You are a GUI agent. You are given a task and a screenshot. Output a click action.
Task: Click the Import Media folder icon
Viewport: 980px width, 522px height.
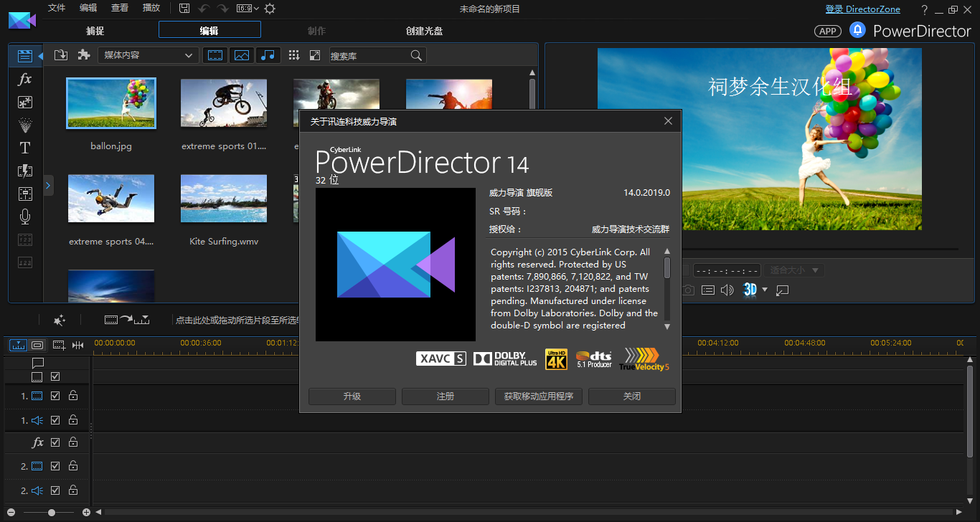click(61, 55)
